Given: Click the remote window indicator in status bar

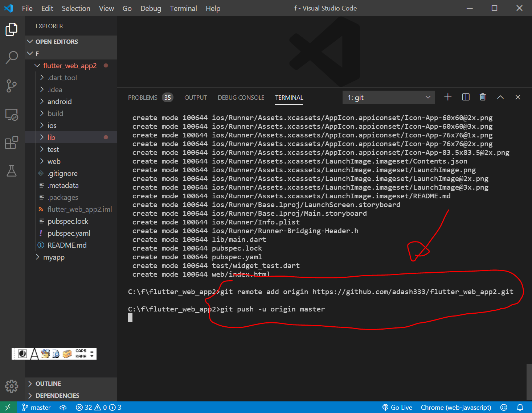Looking at the screenshot, I should [8, 407].
